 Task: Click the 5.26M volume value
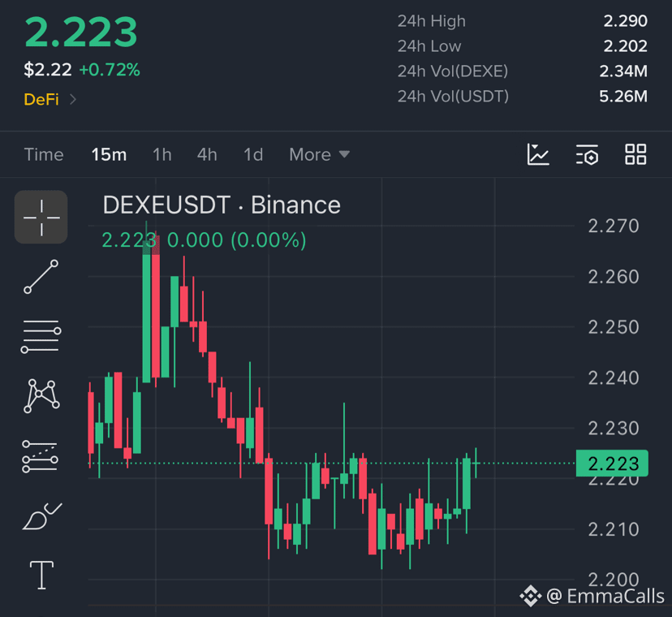point(623,97)
